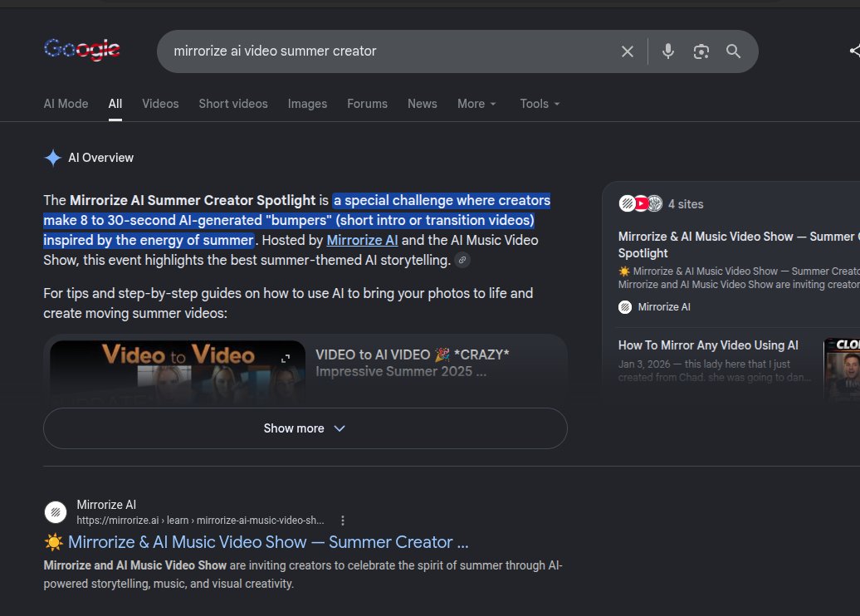
Task: Start voice search with the microphone
Action: 668,51
